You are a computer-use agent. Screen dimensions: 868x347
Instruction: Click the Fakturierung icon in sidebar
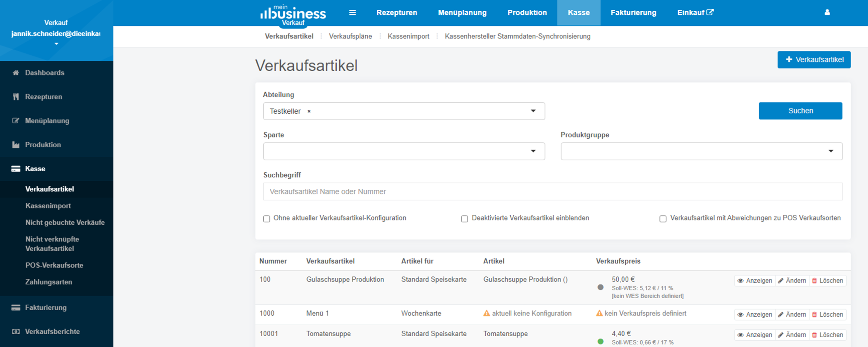coord(15,308)
